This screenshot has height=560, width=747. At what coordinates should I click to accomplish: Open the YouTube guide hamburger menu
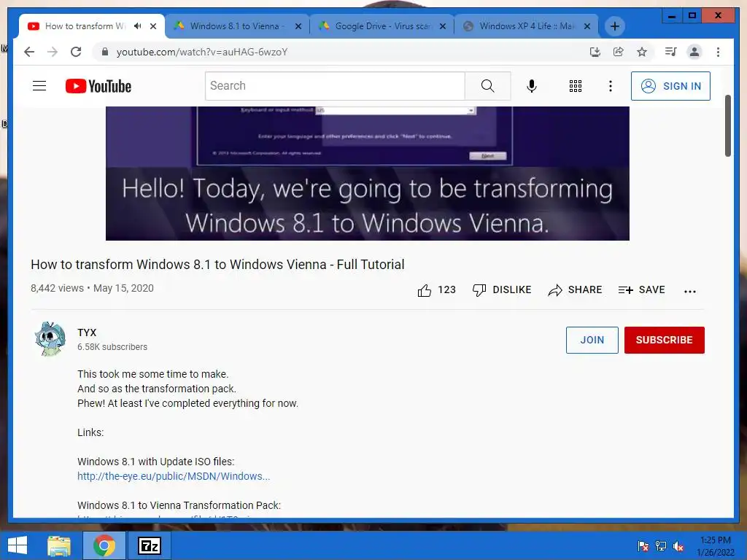pos(39,86)
